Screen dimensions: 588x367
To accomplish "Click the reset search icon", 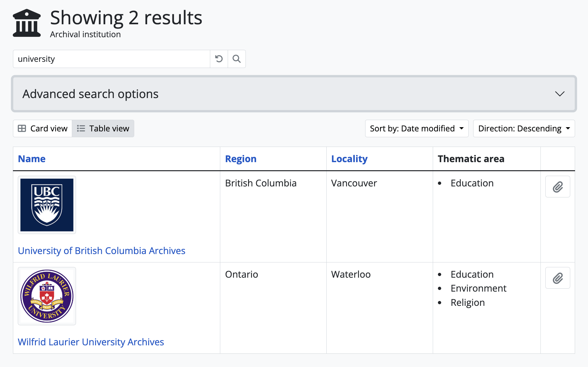I will (219, 59).
